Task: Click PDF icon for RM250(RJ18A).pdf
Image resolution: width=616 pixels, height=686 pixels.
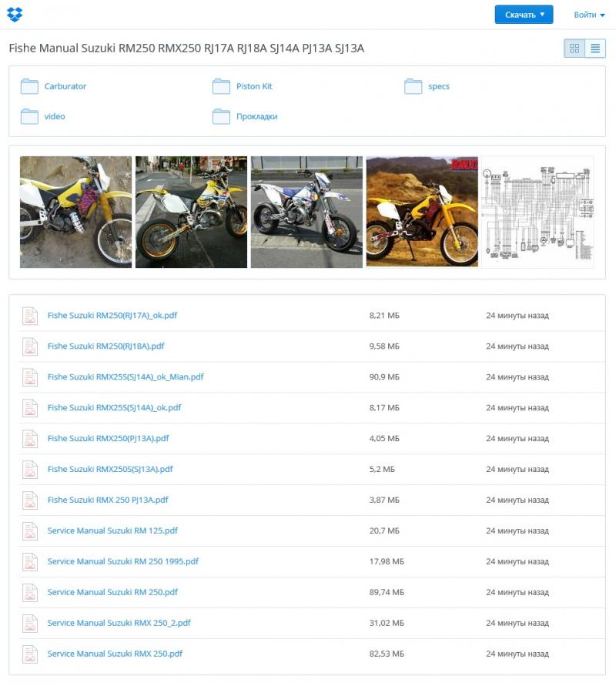Action: pyautogui.click(x=30, y=346)
